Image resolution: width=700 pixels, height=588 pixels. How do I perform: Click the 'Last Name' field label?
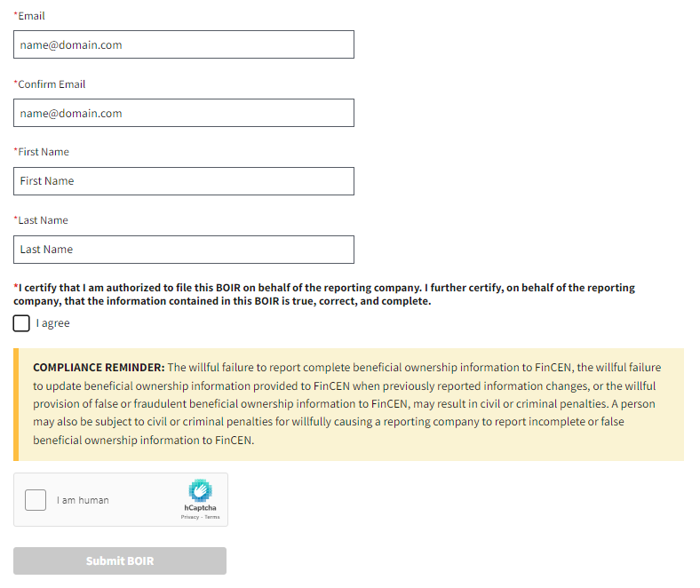click(43, 220)
